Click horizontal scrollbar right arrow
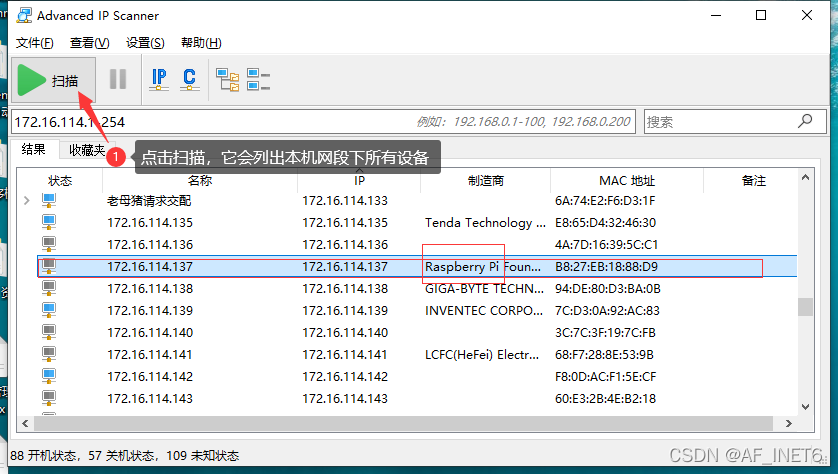The height and width of the screenshot is (474, 838). pyautogui.click(x=789, y=423)
